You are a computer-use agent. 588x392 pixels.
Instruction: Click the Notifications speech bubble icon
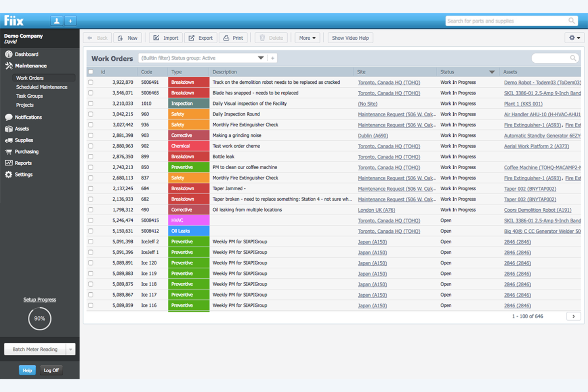[x=8, y=117]
